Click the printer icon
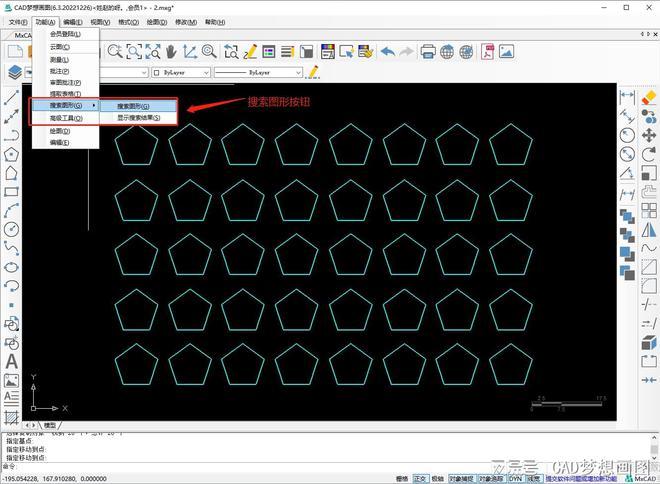 pos(428,52)
